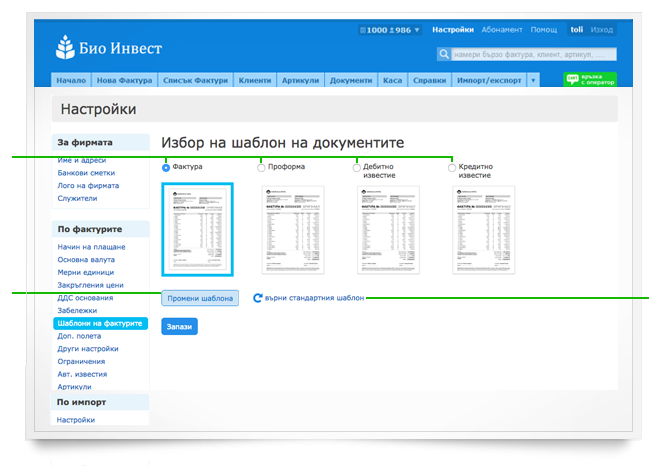Screen dimensions: 658x466
Task: Select the Проформа template thumbnail
Action: tap(293, 229)
